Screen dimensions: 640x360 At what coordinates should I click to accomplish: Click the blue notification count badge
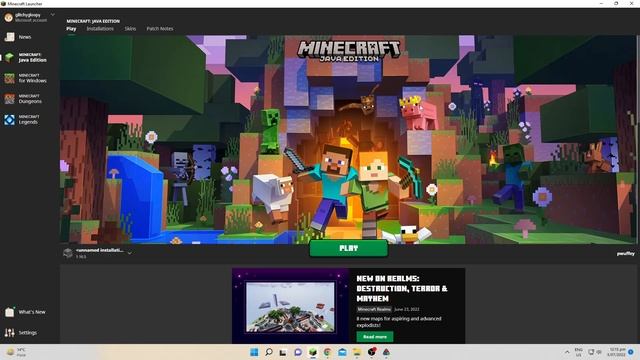tap(631, 352)
